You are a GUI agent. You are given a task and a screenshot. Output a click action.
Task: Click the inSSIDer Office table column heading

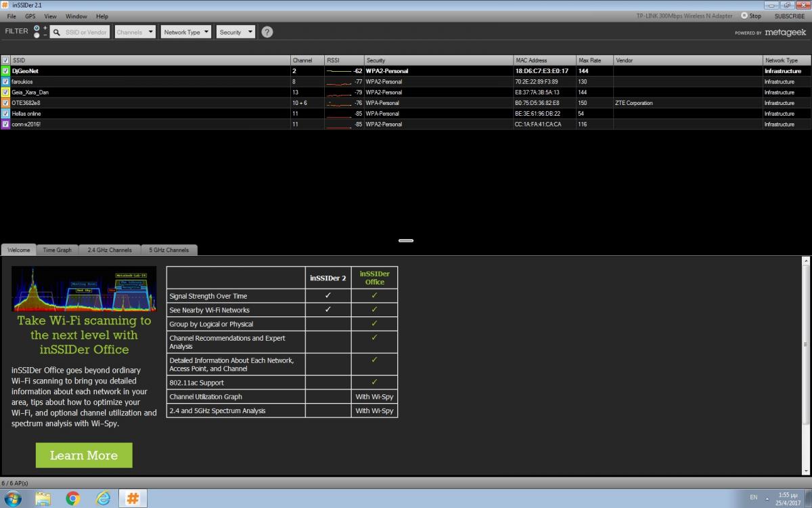(x=374, y=278)
